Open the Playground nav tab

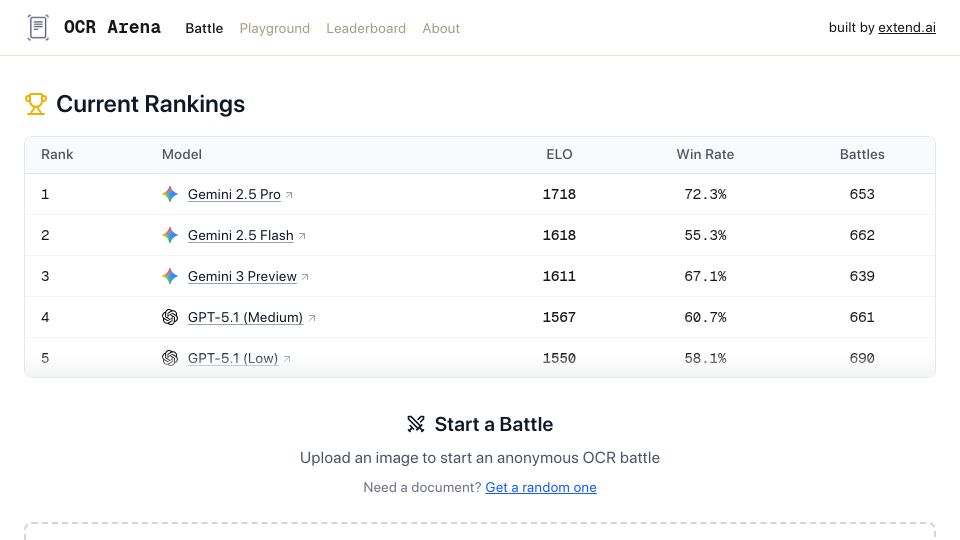tap(274, 28)
